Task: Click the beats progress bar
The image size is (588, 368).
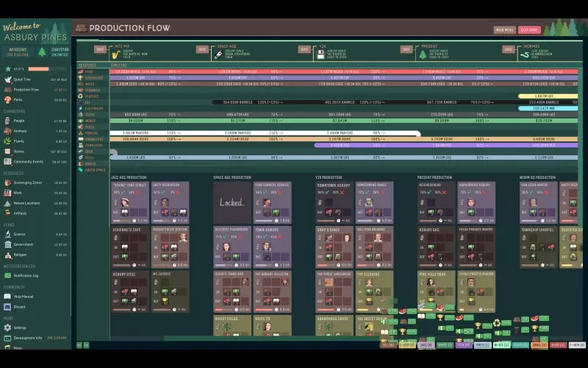Action: [x=49, y=68]
